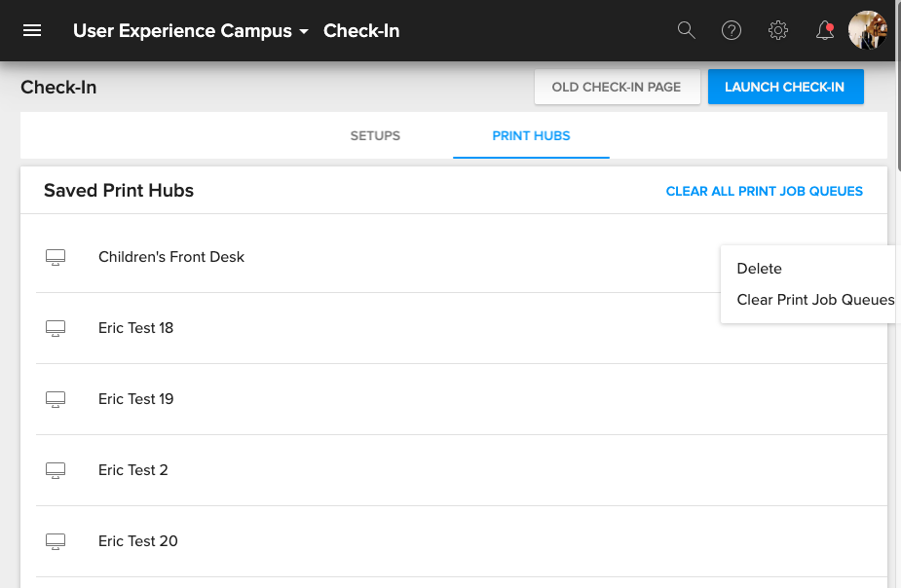Open the notifications bell
The width and height of the screenshot is (901, 588).
[825, 30]
